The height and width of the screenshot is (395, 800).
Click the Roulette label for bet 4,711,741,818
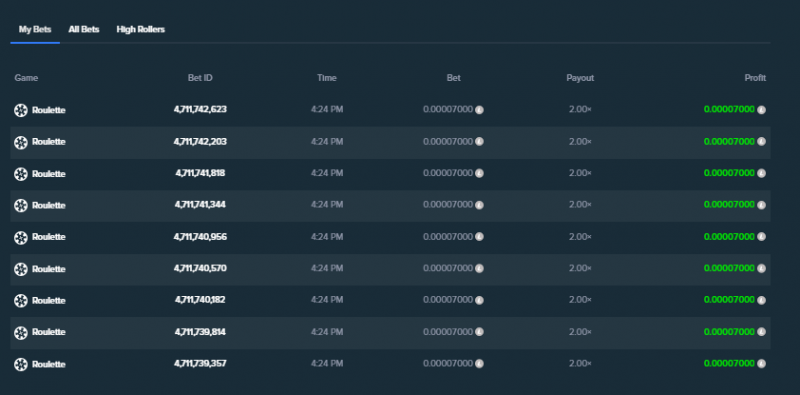click(48, 174)
